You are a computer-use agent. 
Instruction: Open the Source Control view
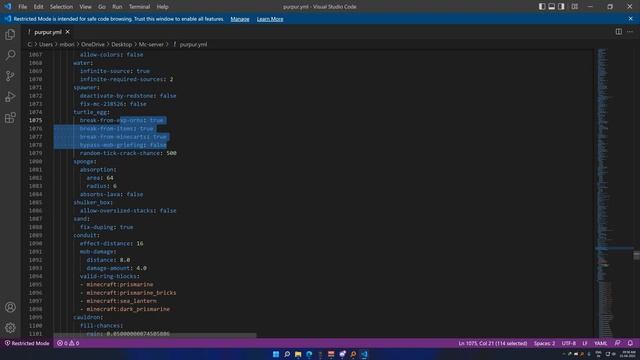click(10, 76)
